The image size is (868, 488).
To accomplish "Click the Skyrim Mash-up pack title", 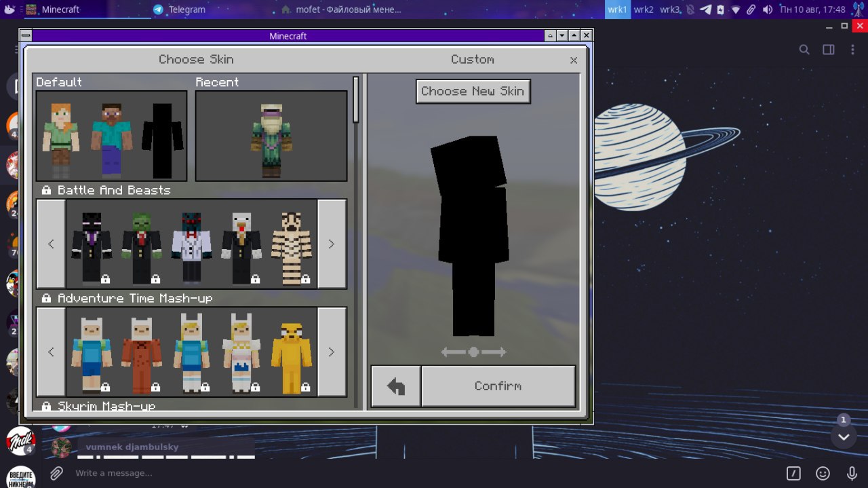I will [x=106, y=406].
